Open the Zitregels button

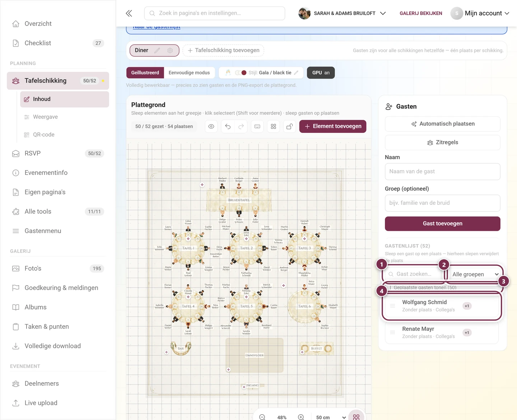click(443, 143)
